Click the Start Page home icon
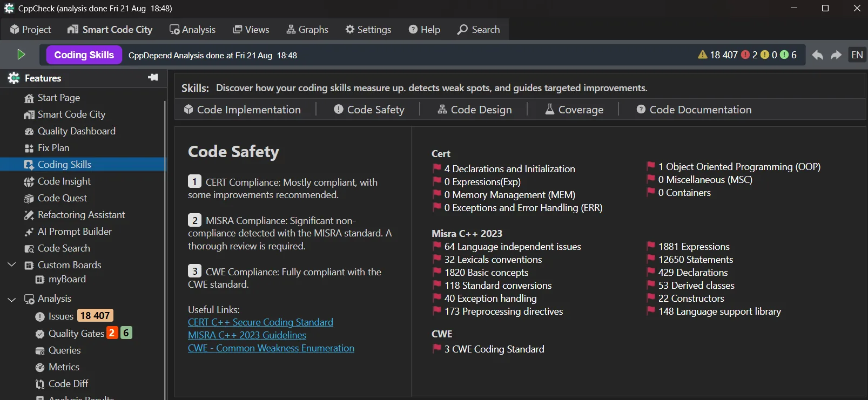 tap(29, 98)
